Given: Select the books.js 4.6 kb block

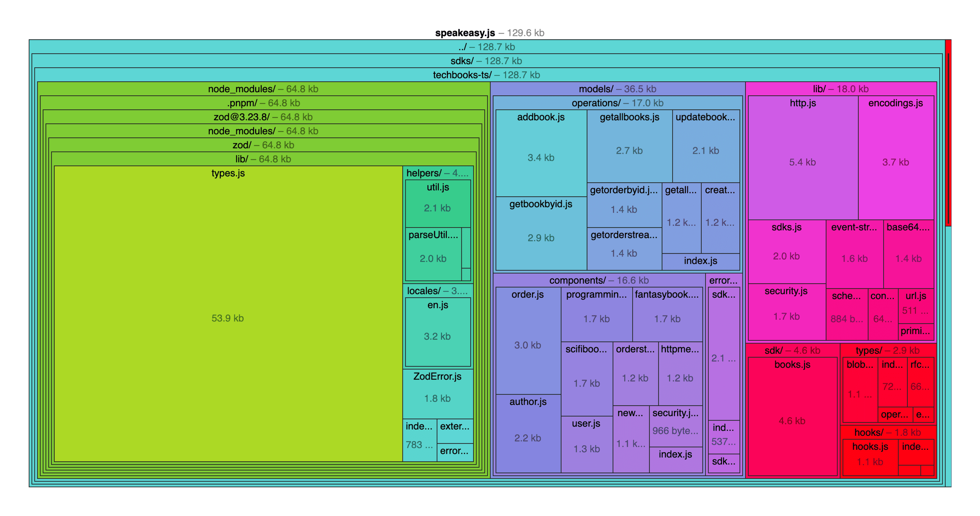Looking at the screenshot, I should point(792,416).
